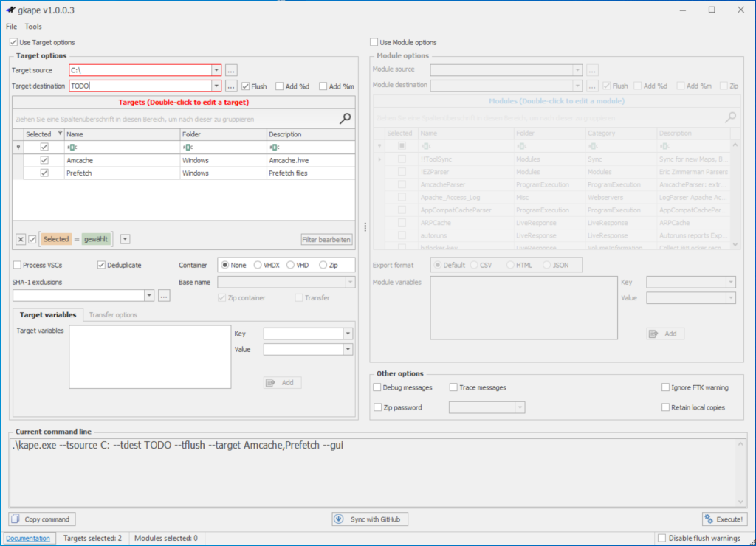Viewport: 756px width, 546px height.
Task: Click inside the Target variables text area
Action: (150, 356)
